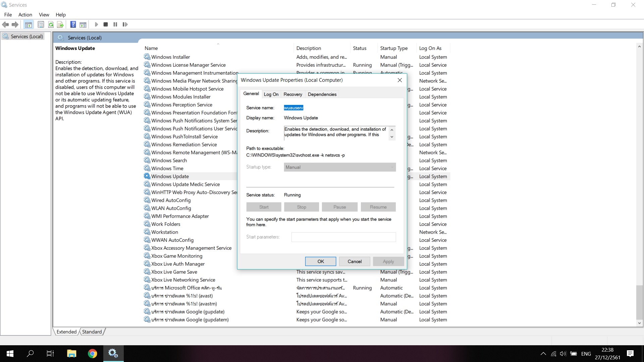Click the Stop button under Service status

pos(302,207)
